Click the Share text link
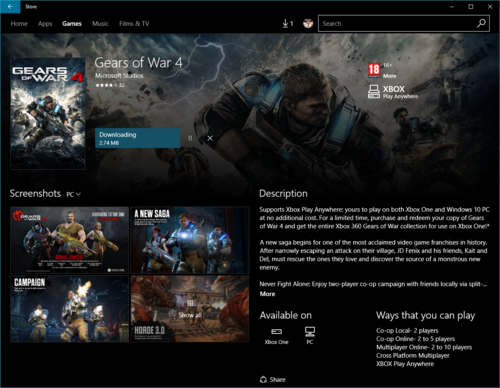 click(277, 379)
